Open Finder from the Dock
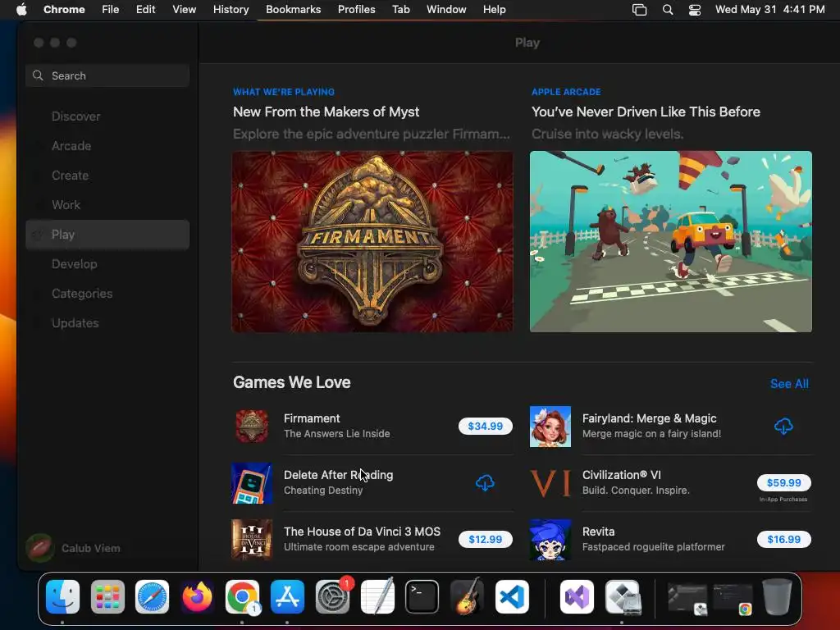Screen dimensions: 840x630 (x=62, y=597)
